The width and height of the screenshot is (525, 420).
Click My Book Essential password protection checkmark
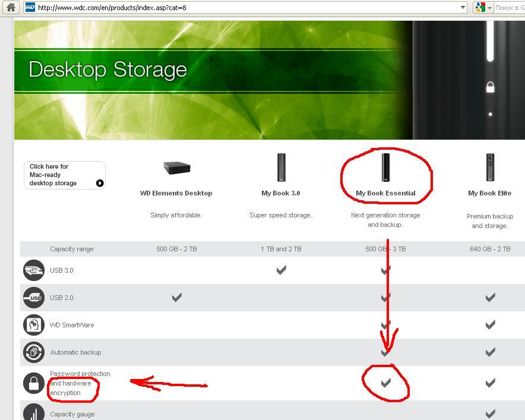click(385, 383)
